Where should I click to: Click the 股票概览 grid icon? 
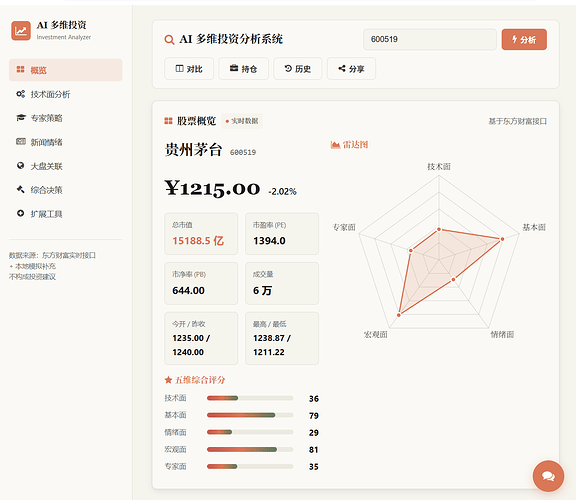point(168,121)
